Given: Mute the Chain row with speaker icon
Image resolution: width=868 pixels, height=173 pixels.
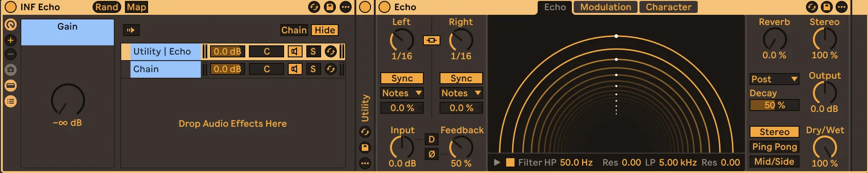Looking at the screenshot, I should click(295, 69).
